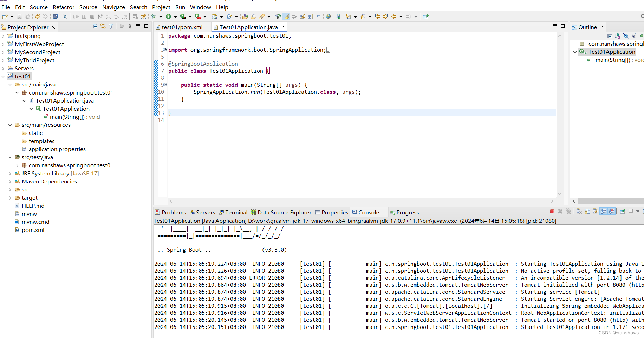Remove all terminated launches in Console
Viewport: 644px width, 338px height.
pos(568,211)
